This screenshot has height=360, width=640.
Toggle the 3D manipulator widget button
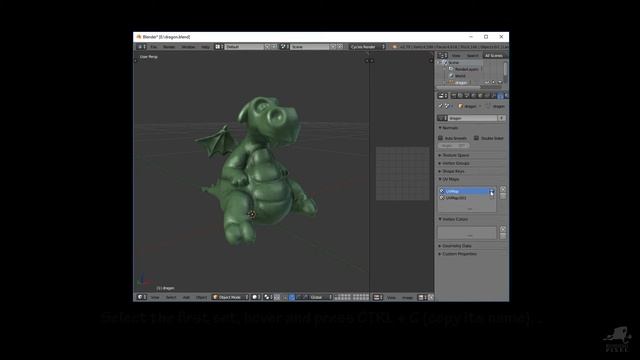click(291, 297)
